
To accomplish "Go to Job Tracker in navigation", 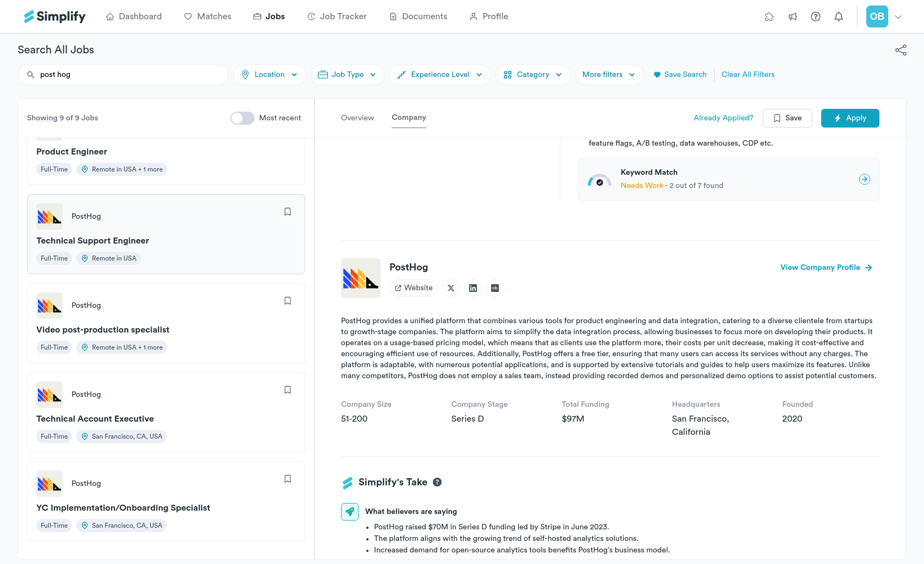I will coord(337,16).
